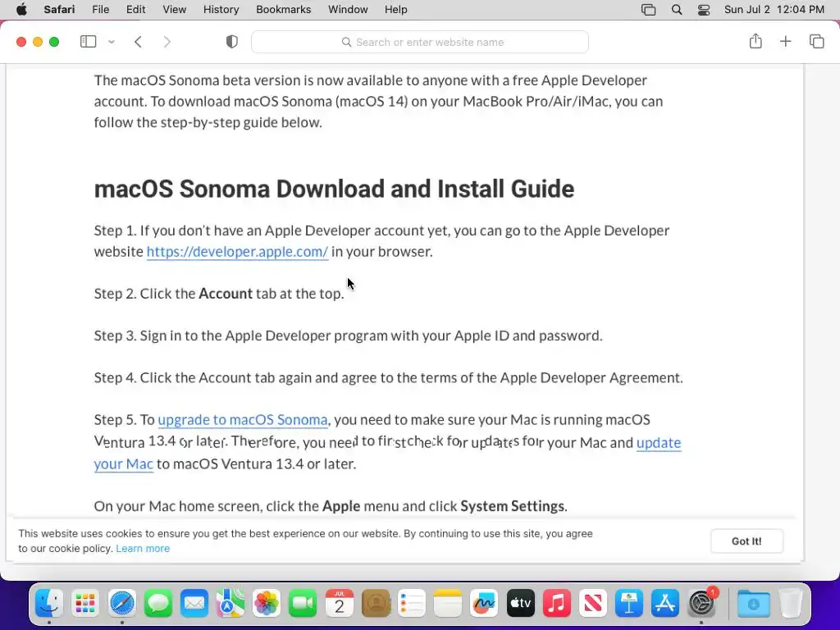Open Mail from the Dock
Image resolution: width=840 pixels, height=630 pixels.
pyautogui.click(x=194, y=605)
